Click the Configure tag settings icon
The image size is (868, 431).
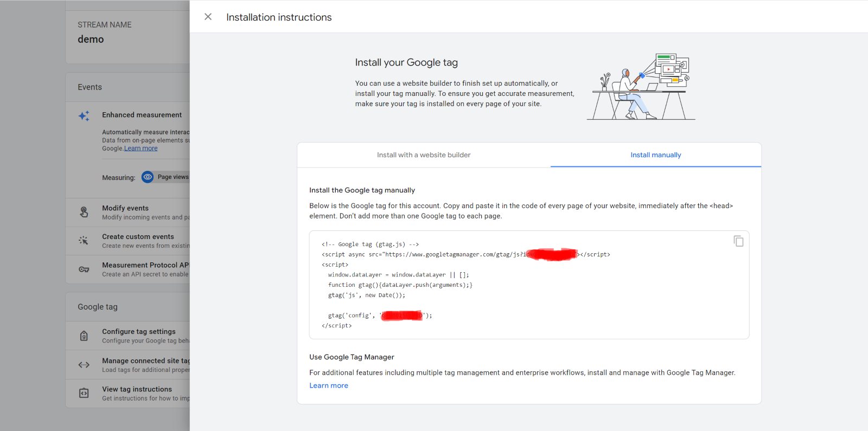[84, 336]
